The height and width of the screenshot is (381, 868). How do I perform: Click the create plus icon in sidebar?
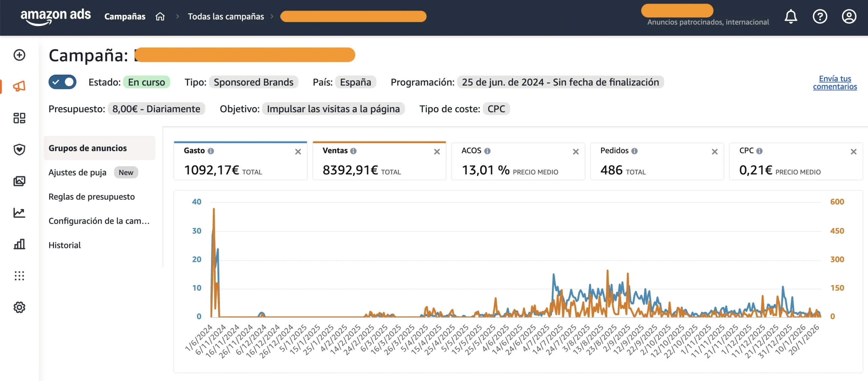(19, 55)
